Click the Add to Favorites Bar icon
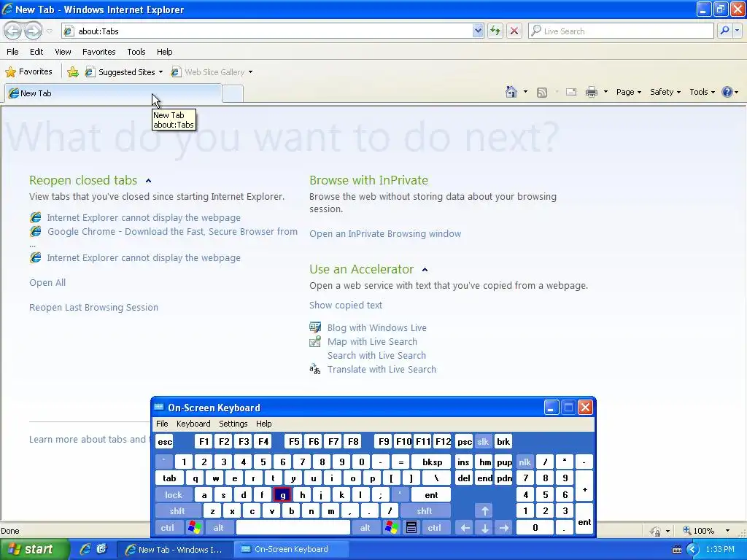This screenshot has height=560, width=747. pyautogui.click(x=73, y=72)
